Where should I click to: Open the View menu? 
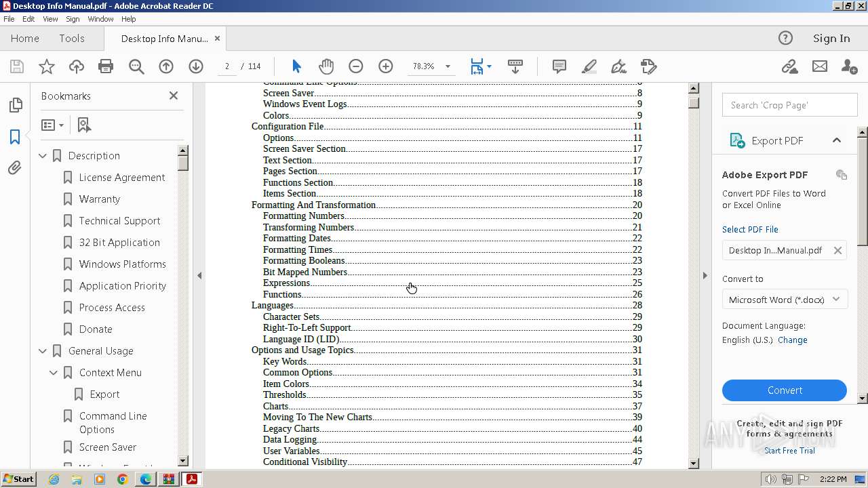coord(51,19)
